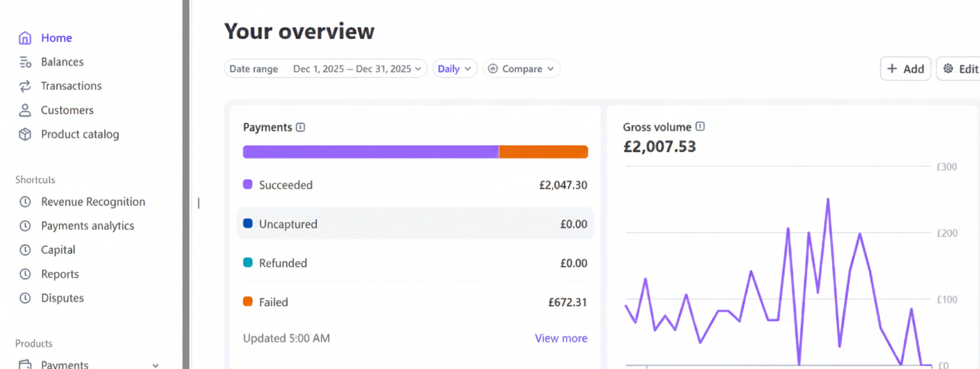The height and width of the screenshot is (369, 980).
Task: Expand the Payments product chevron
Action: pos(156,365)
